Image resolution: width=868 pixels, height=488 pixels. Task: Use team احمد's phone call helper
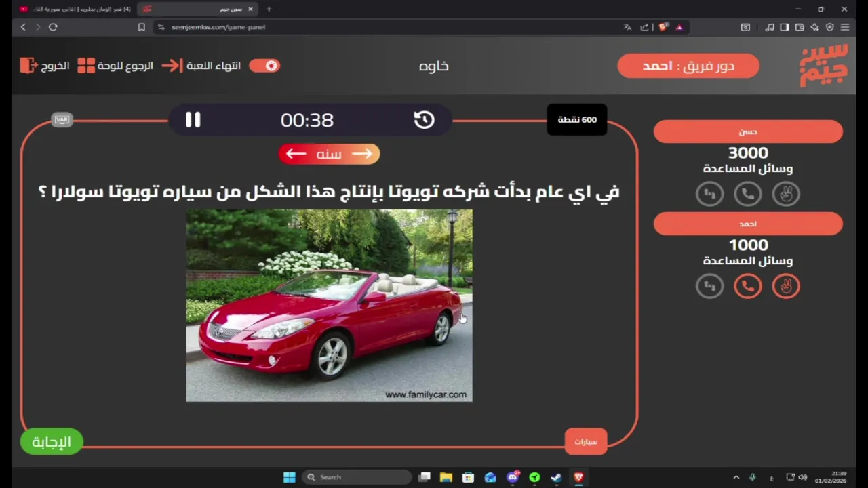[x=748, y=286]
